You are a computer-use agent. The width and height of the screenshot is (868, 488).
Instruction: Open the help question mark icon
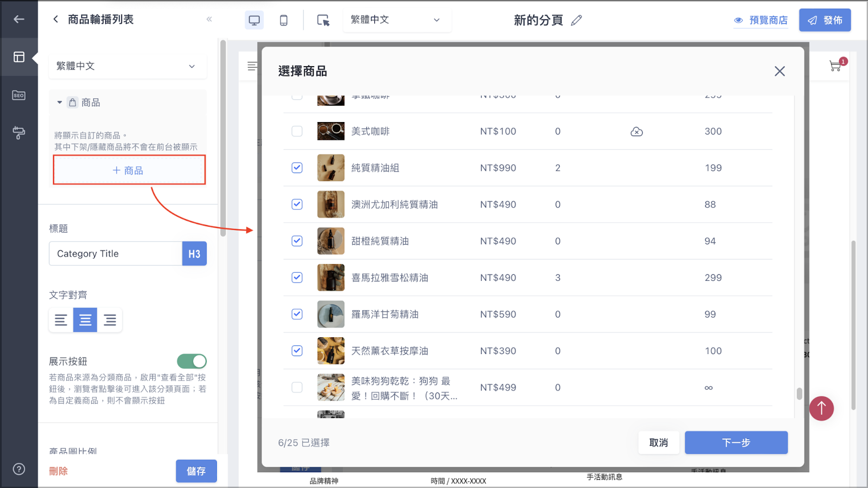pos(19,469)
